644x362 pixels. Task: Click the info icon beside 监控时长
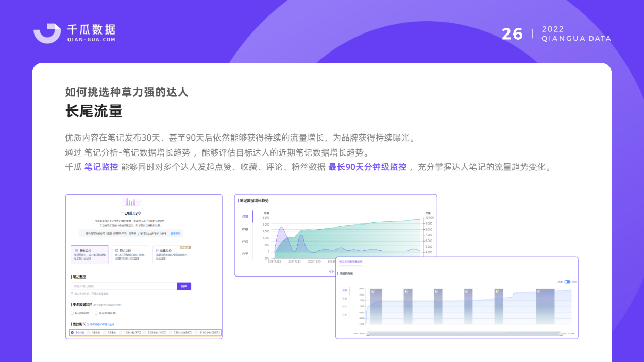pos(87,324)
